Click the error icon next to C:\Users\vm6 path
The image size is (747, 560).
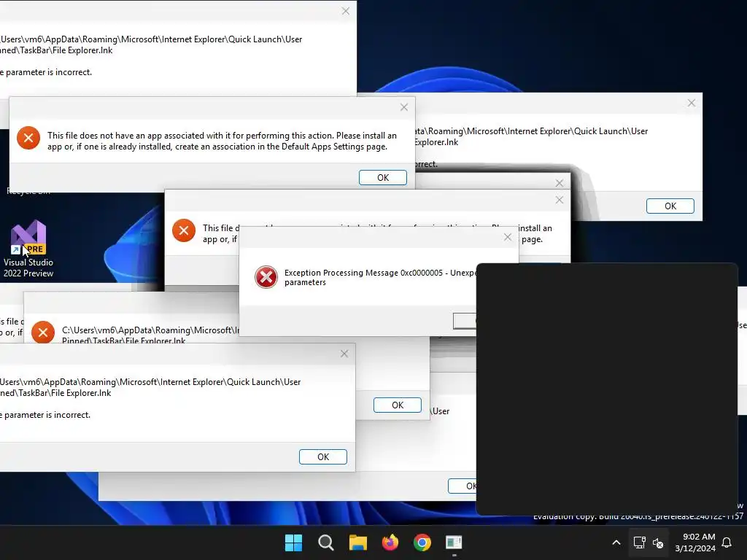point(43,332)
